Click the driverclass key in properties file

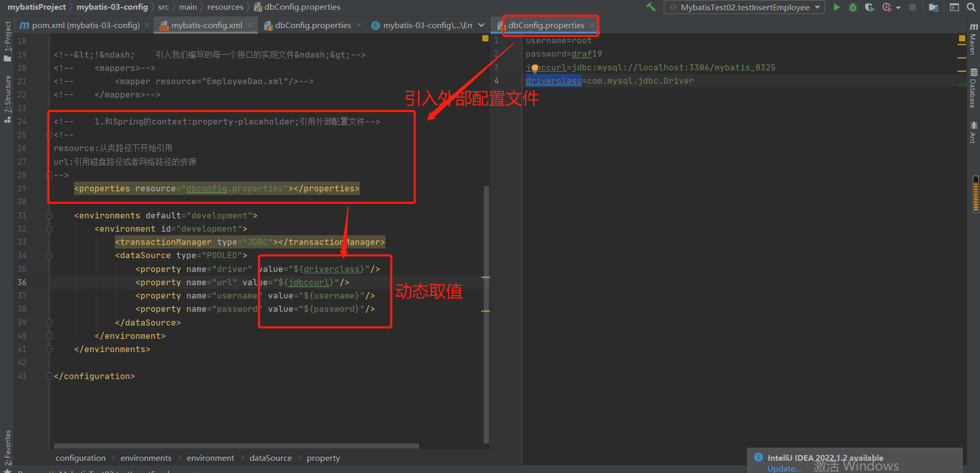tap(553, 81)
